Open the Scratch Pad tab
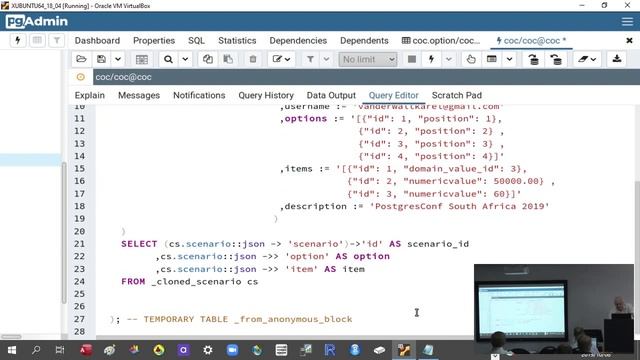This screenshot has height=360, width=640. (457, 95)
